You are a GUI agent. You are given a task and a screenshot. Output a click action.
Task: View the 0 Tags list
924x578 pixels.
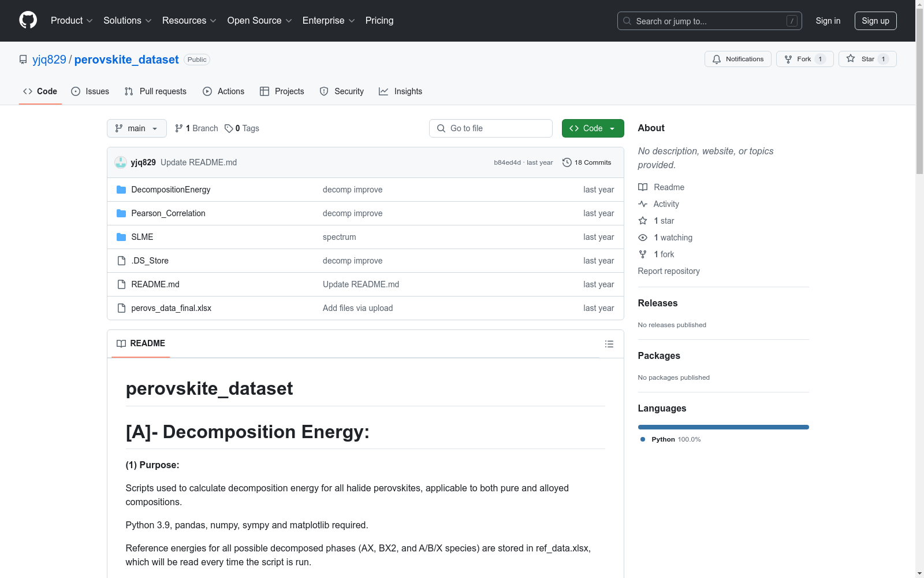pyautogui.click(x=242, y=128)
